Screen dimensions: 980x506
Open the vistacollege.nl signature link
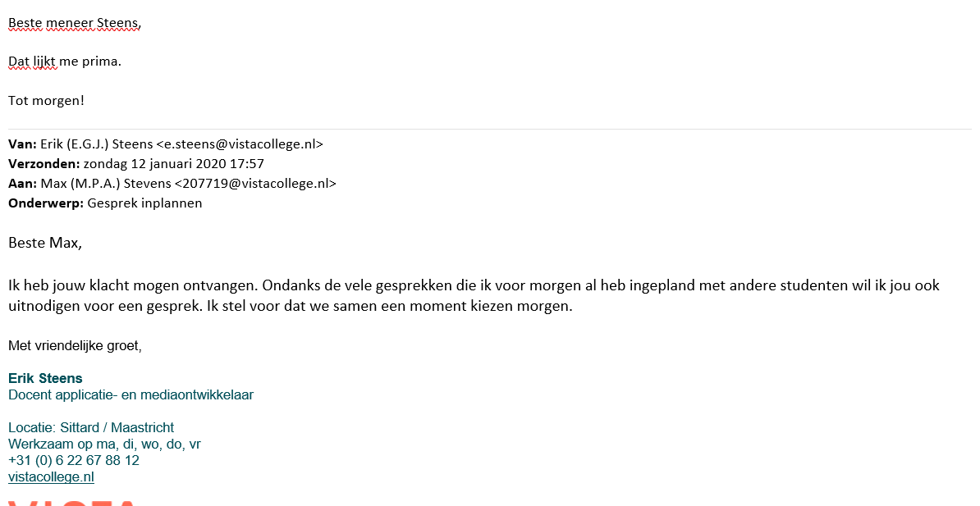[51, 476]
